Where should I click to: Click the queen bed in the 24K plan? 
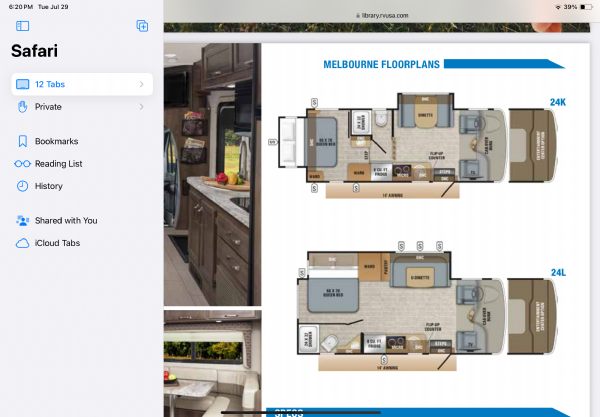323,142
